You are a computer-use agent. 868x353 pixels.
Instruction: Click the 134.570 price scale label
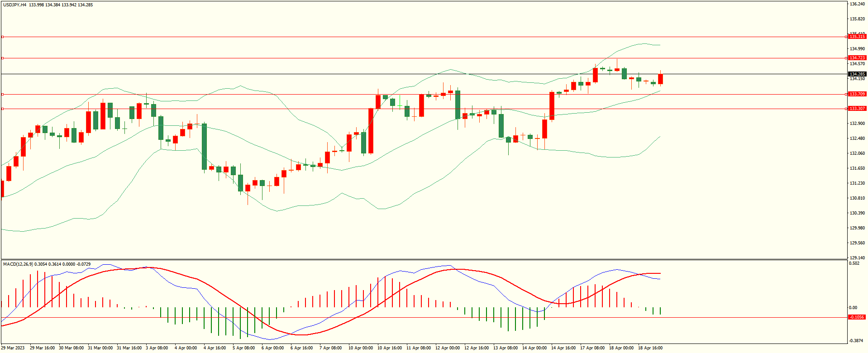857,64
